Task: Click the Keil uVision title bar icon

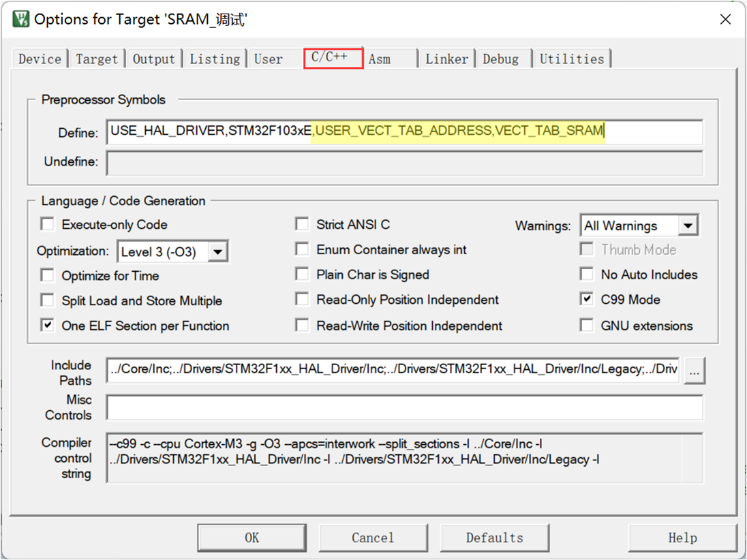Action: tap(21, 18)
